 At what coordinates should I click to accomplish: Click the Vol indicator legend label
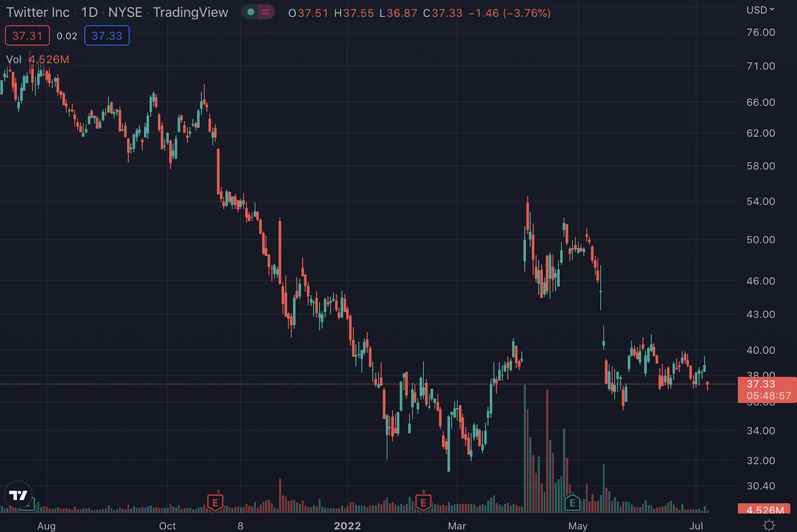point(14,60)
